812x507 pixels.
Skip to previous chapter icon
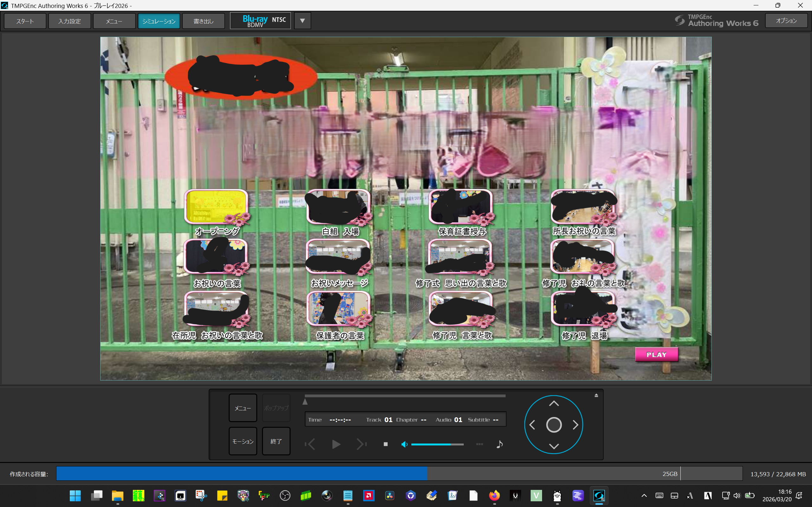coord(310,444)
